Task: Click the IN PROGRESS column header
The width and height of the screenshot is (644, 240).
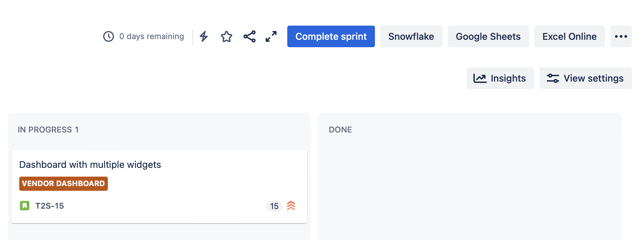Action: (48, 130)
